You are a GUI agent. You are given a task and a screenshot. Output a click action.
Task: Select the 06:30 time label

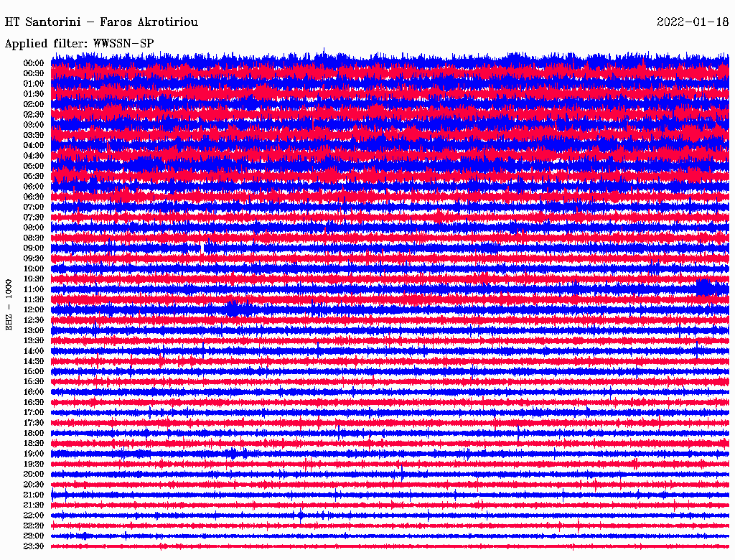tap(34, 197)
